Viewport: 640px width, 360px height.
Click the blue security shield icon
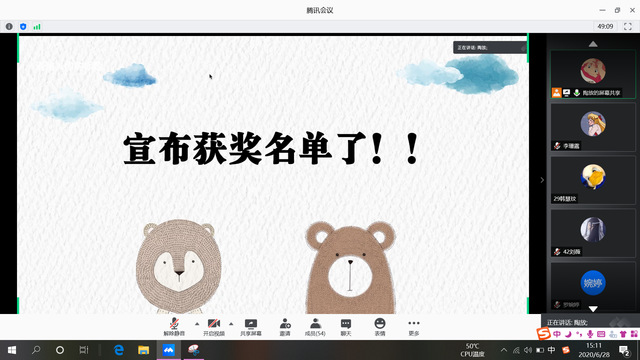23,27
